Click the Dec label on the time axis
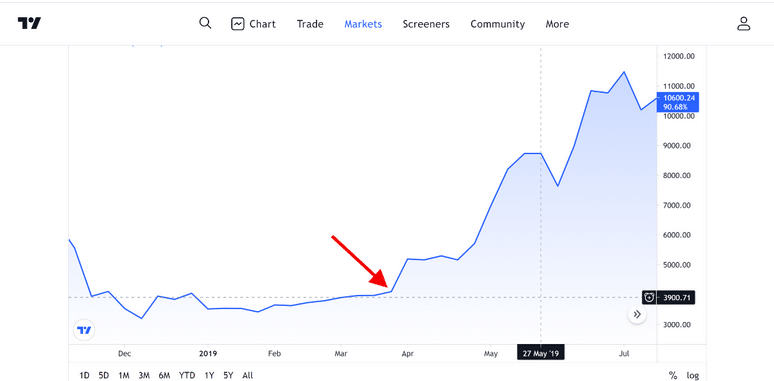The width and height of the screenshot is (774, 381). coord(124,353)
